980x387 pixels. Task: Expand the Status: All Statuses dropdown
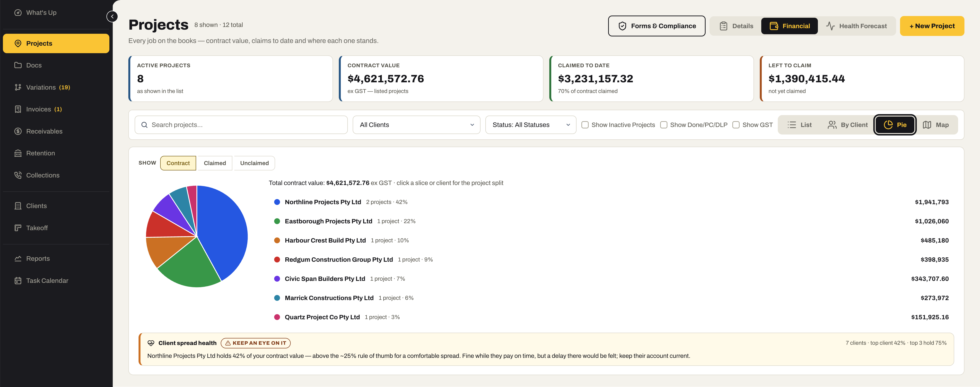(531, 125)
